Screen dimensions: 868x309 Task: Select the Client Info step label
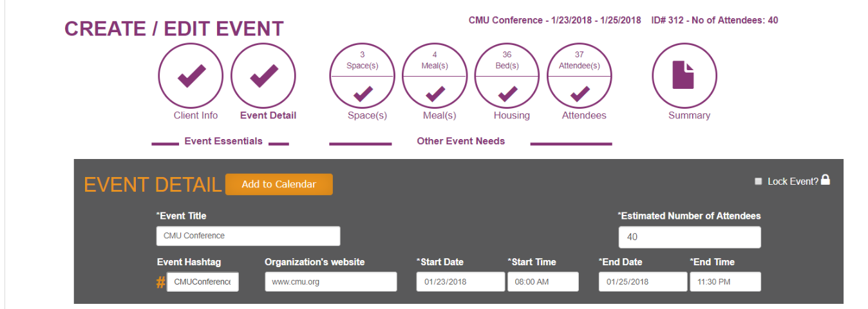coord(196,116)
